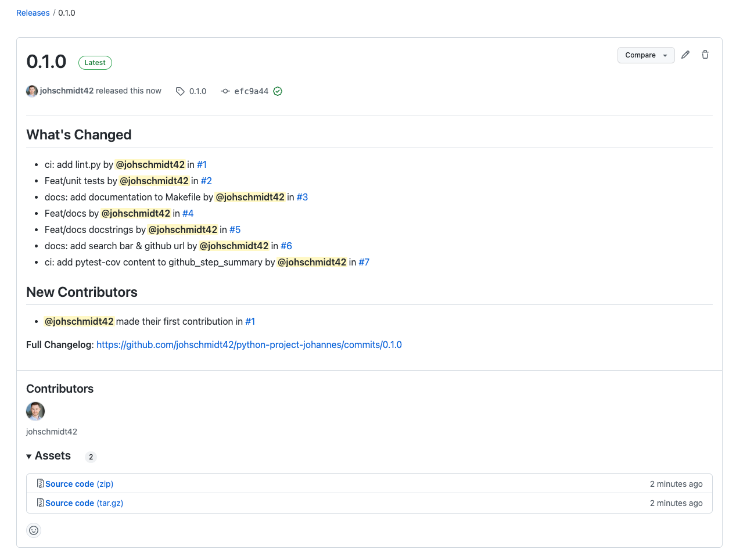The height and width of the screenshot is (560, 747).
Task: Click the tar.gz file icon in Assets
Action: (41, 502)
